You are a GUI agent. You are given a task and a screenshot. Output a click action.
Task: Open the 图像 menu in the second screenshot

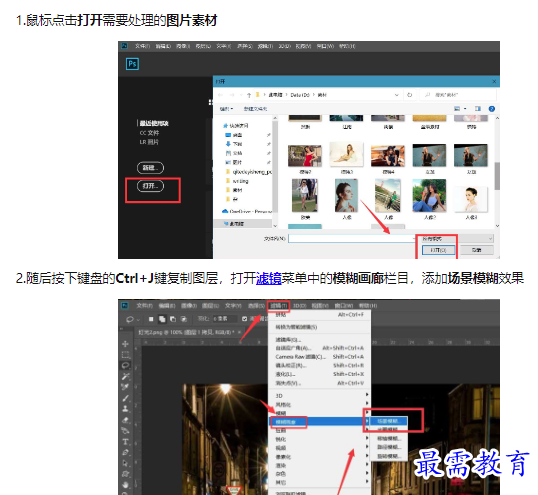click(189, 306)
